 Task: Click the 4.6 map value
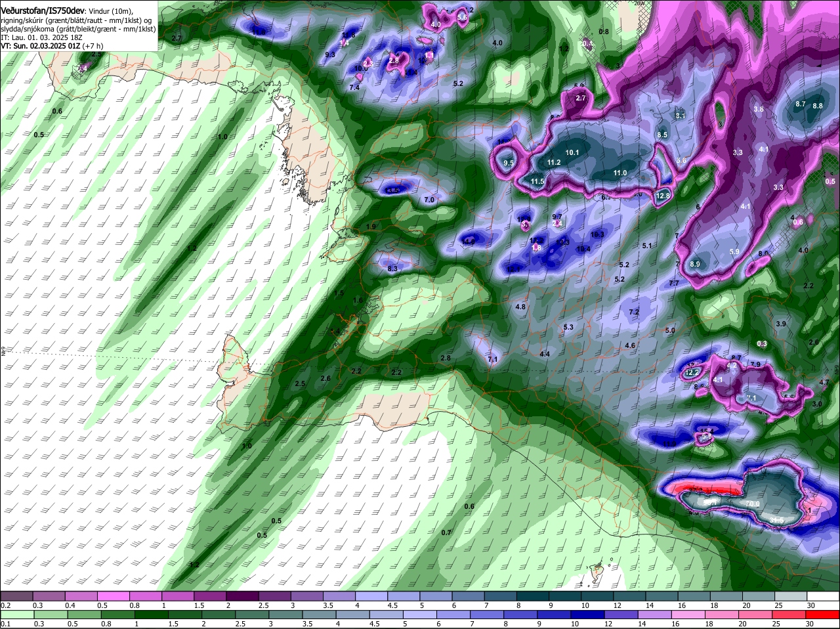pyautogui.click(x=630, y=345)
